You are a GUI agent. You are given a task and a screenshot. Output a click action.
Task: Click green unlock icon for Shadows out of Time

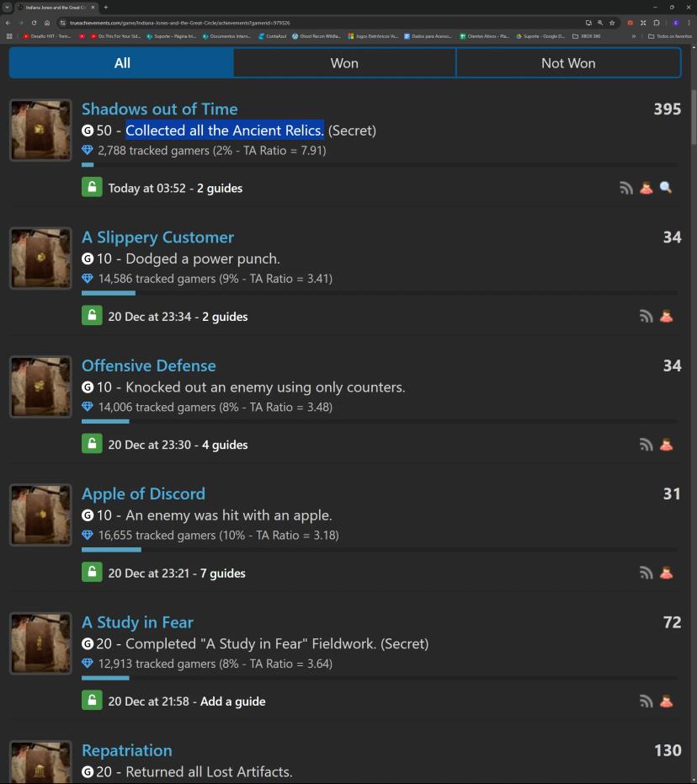click(92, 188)
